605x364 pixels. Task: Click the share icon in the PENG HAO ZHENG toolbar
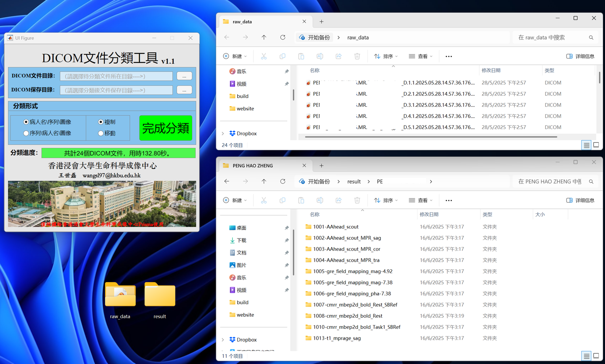(339, 200)
